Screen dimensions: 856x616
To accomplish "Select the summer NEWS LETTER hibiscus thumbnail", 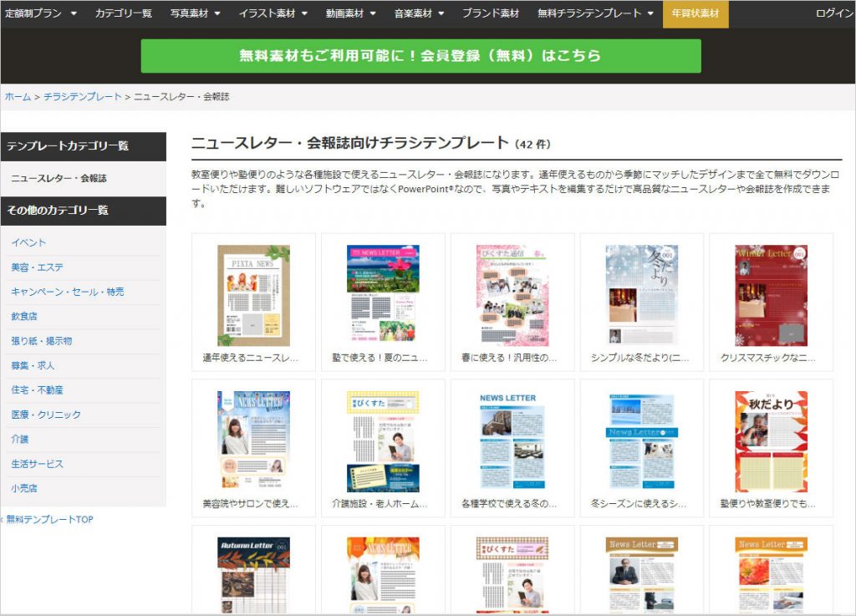I will click(383, 295).
